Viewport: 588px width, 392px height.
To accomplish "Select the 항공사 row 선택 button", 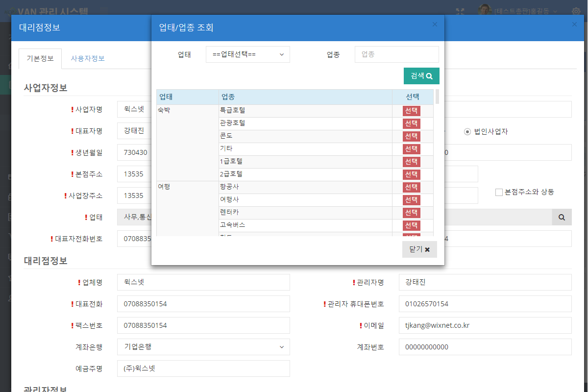I will [x=412, y=187].
